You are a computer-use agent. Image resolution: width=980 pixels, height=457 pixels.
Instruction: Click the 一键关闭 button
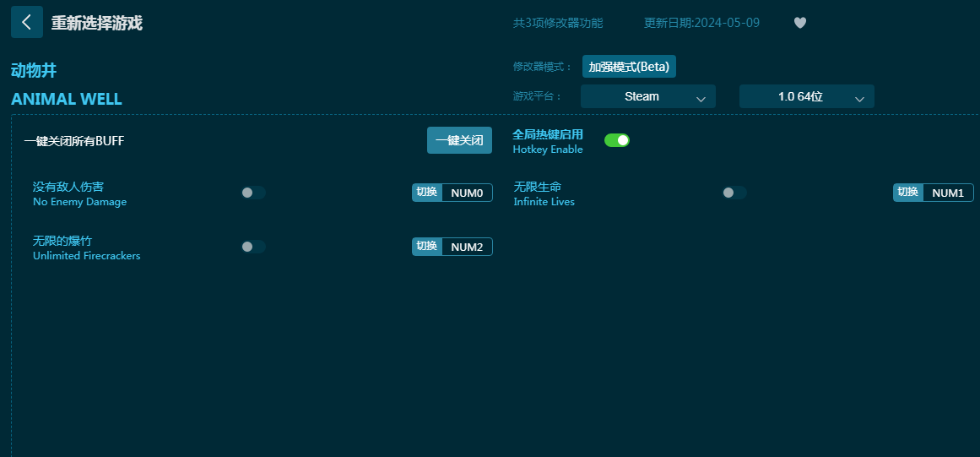point(459,140)
